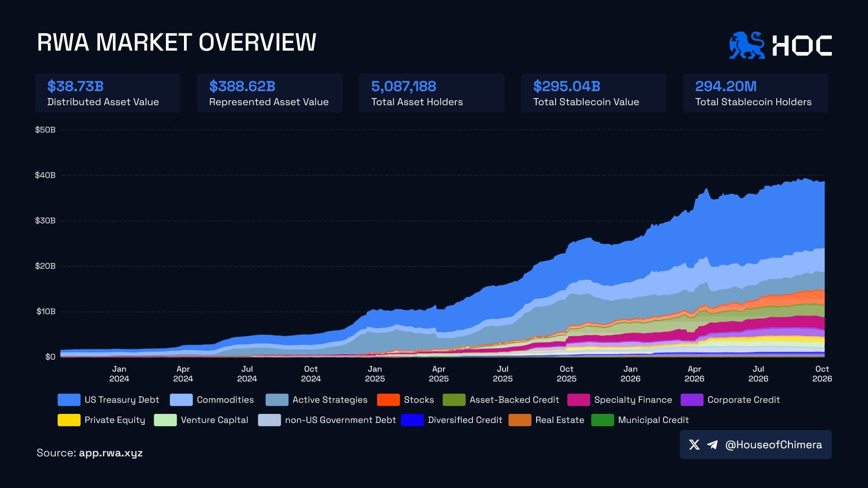Viewport: 868px width, 488px height.
Task: Click the $388.62B Represented Asset Value figure
Action: pyautogui.click(x=242, y=86)
